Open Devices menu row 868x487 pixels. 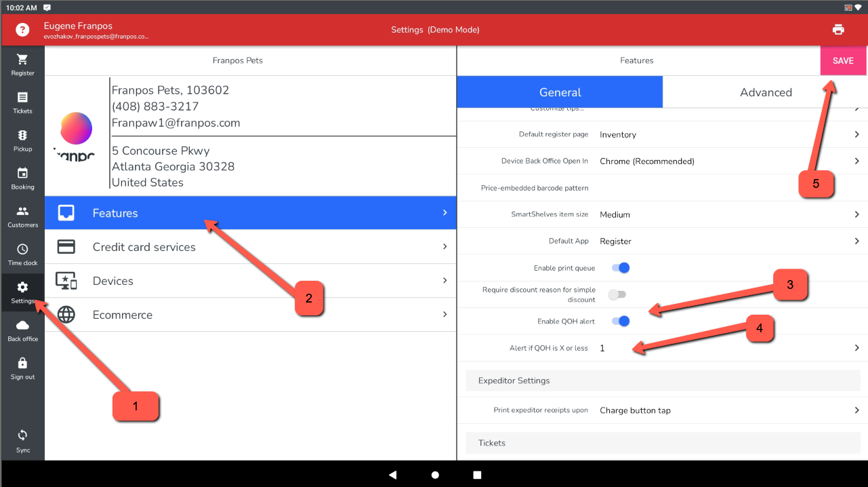click(x=251, y=281)
